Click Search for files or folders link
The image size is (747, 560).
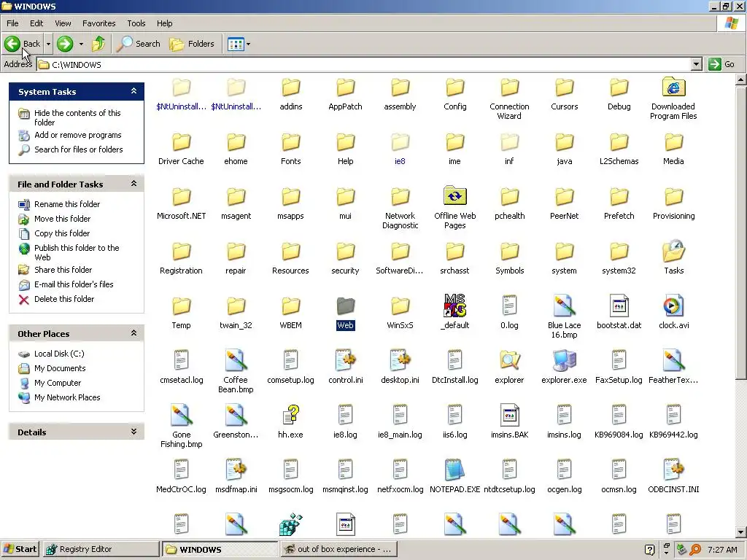(79, 149)
